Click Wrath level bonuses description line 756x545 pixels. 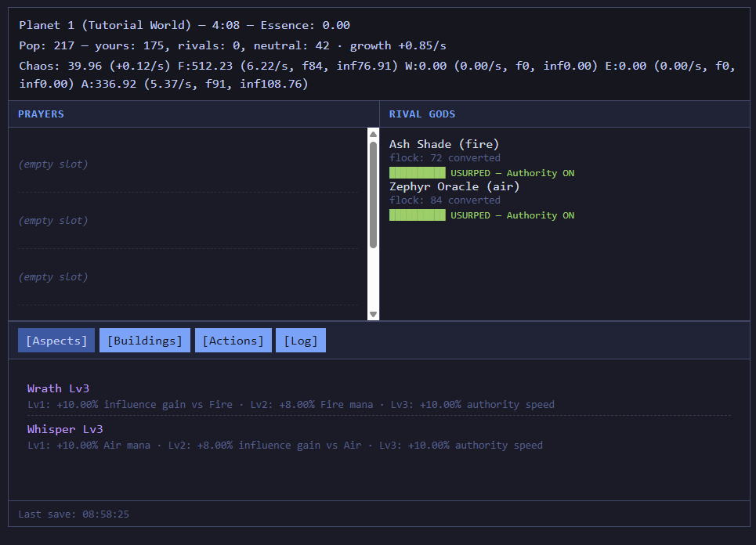tap(291, 404)
